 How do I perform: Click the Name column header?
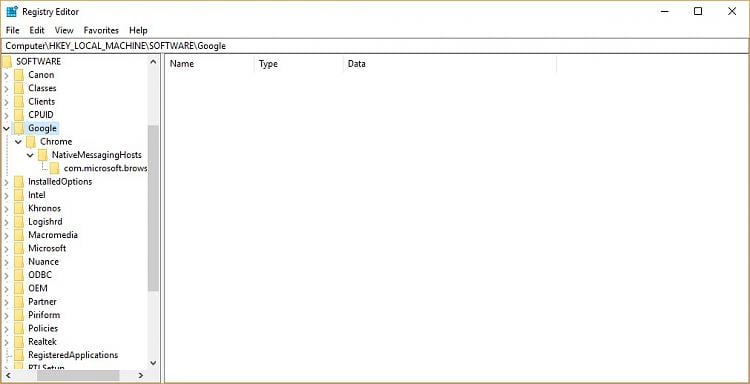(x=210, y=64)
